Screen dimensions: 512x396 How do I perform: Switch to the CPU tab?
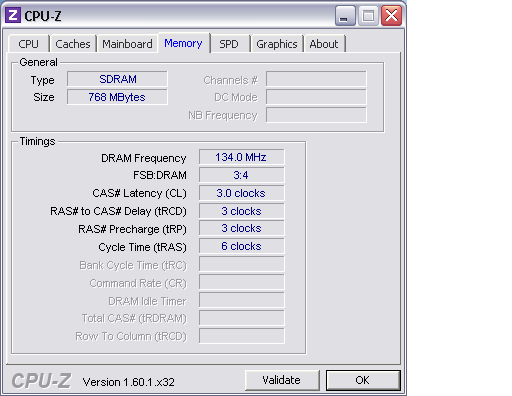point(29,44)
